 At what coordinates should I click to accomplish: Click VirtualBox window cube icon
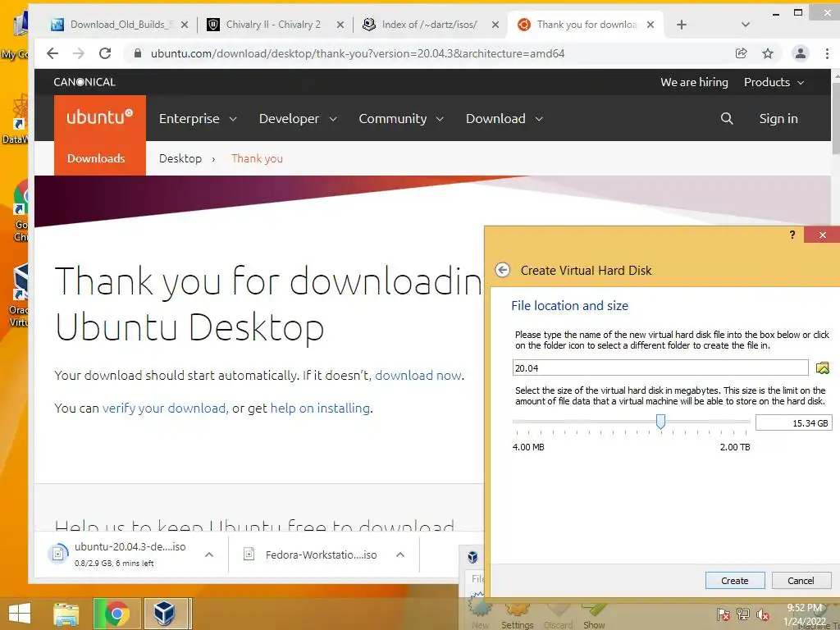point(472,557)
